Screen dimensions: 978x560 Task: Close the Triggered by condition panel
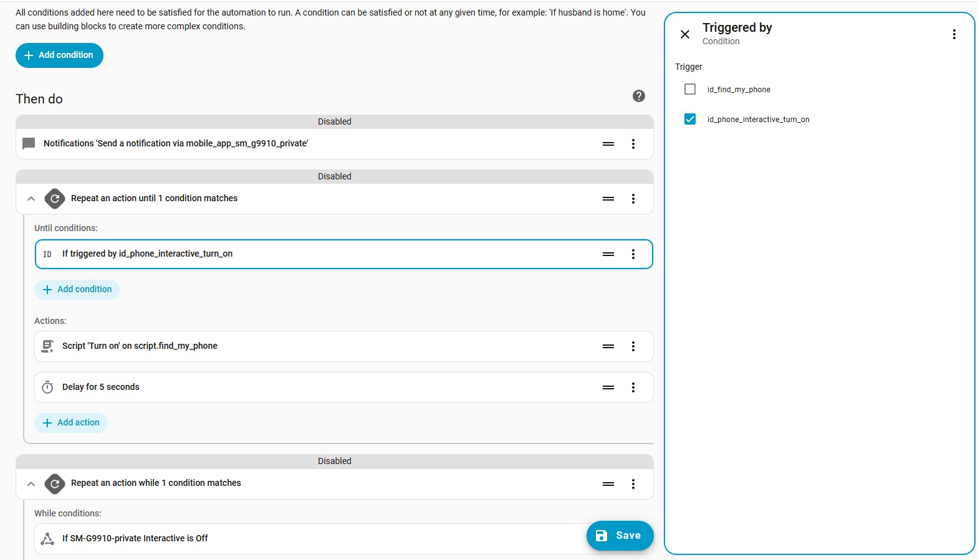pos(684,34)
